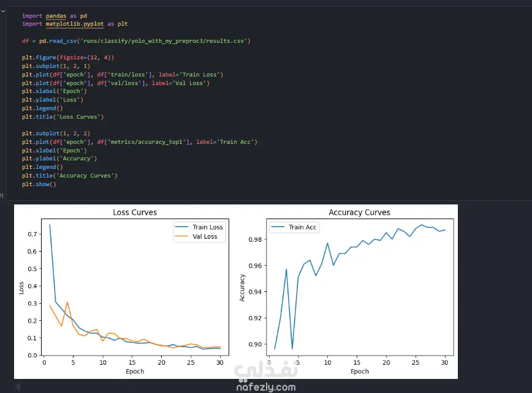Click the blue Train Acc legend line swatch
532x393 pixels.
point(278,227)
